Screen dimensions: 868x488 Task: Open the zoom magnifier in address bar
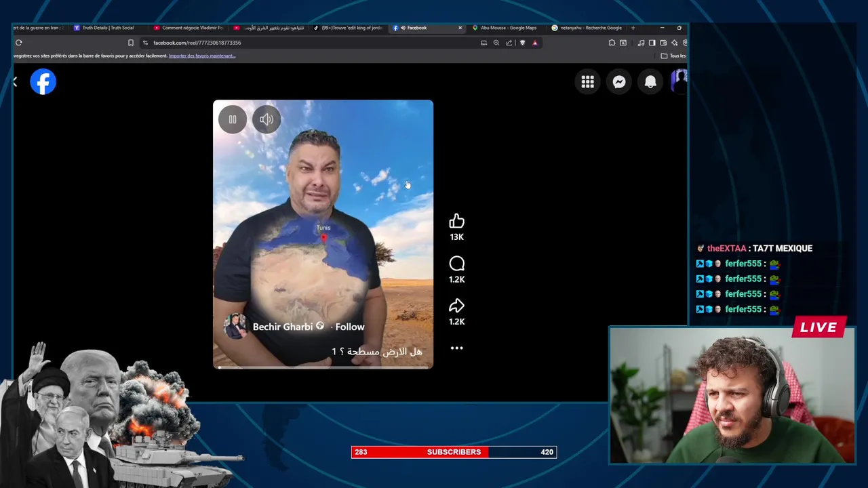496,43
